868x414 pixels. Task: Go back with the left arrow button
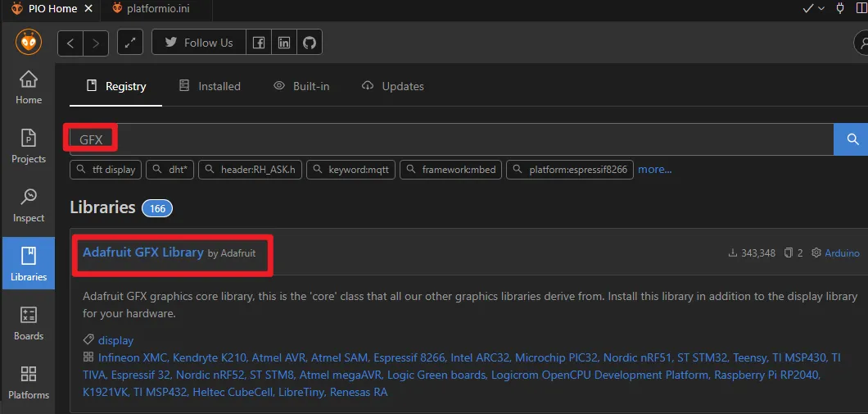(x=70, y=43)
